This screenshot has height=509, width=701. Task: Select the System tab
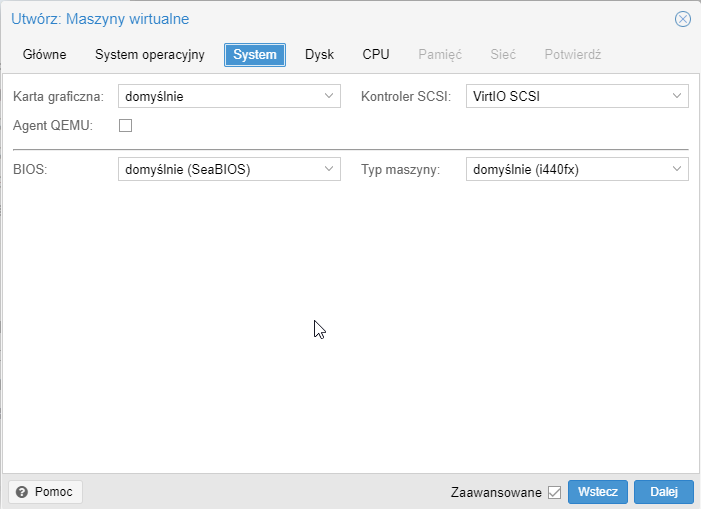click(255, 55)
